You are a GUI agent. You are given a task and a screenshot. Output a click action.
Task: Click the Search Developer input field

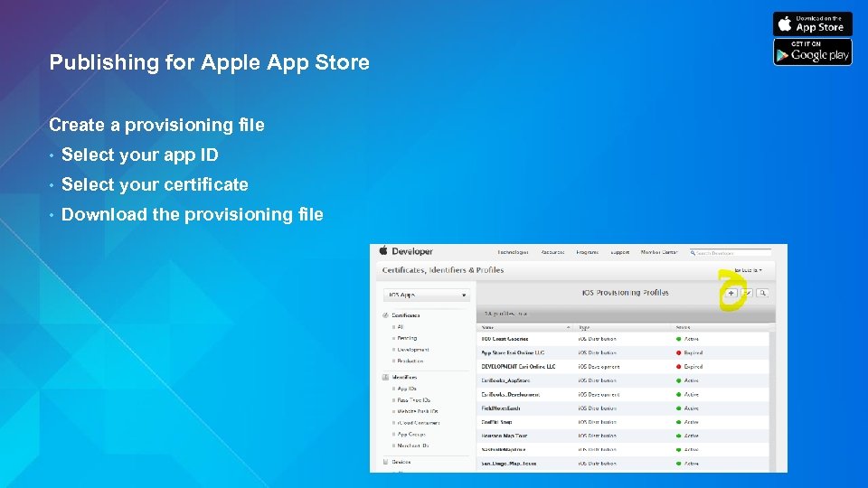(x=731, y=253)
